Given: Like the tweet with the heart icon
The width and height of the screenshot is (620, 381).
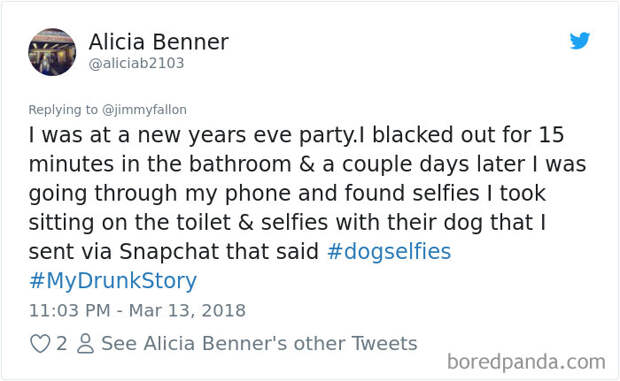Looking at the screenshot, I should point(40,343).
